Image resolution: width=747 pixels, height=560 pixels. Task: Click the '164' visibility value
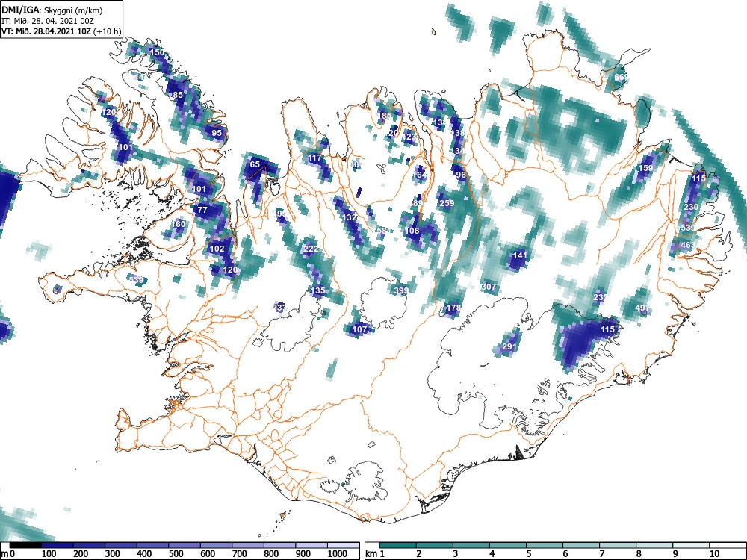[420, 175]
